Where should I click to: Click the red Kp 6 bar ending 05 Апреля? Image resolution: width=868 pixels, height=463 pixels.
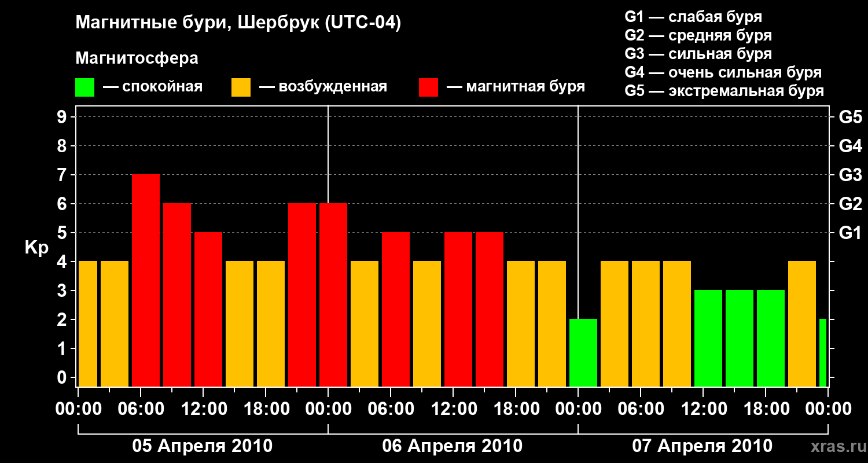[x=302, y=295]
